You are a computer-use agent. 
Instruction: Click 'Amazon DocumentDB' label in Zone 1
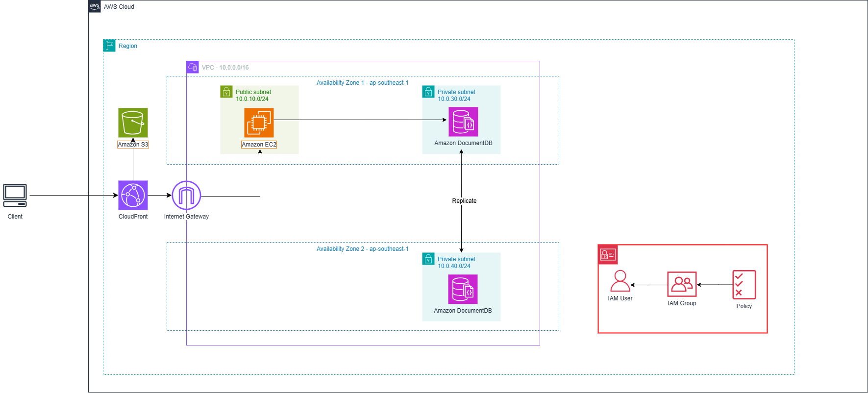463,143
